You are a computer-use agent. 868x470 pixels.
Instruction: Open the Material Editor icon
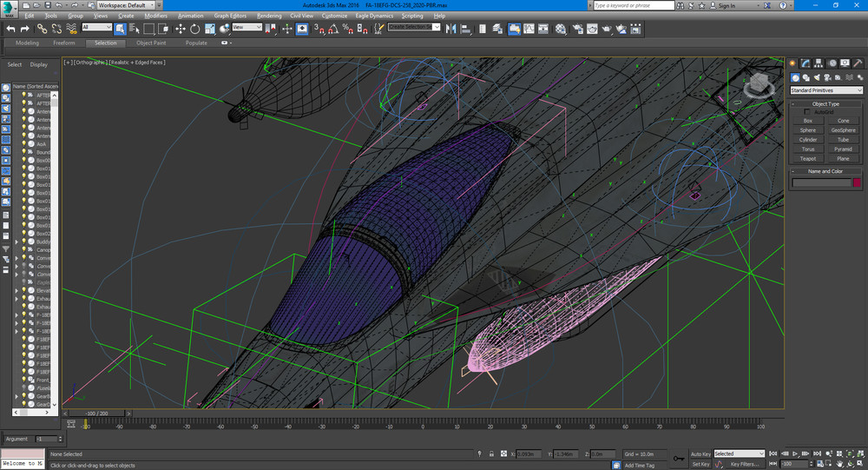pyautogui.click(x=560, y=29)
